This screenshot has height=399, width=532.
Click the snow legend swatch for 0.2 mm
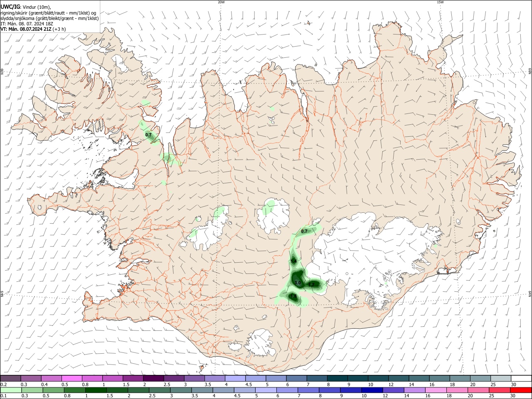point(10,378)
